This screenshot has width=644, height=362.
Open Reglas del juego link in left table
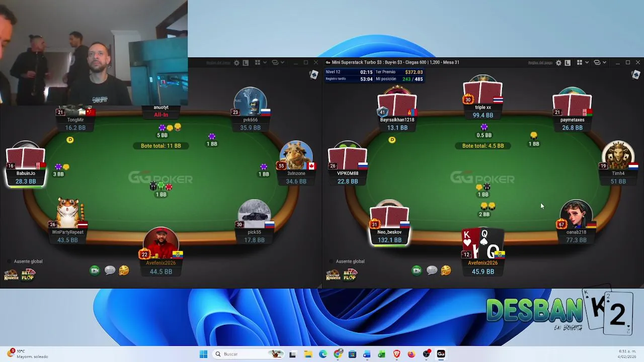point(218,63)
